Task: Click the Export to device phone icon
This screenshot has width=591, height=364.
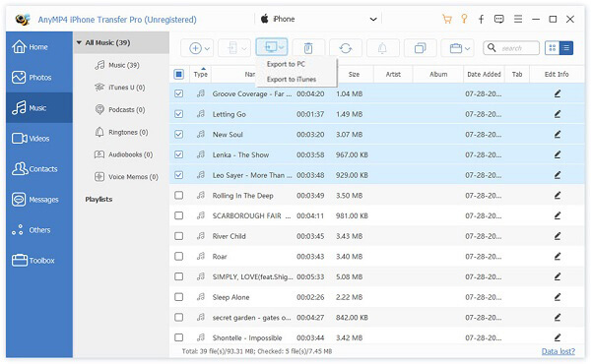Action: coord(232,48)
